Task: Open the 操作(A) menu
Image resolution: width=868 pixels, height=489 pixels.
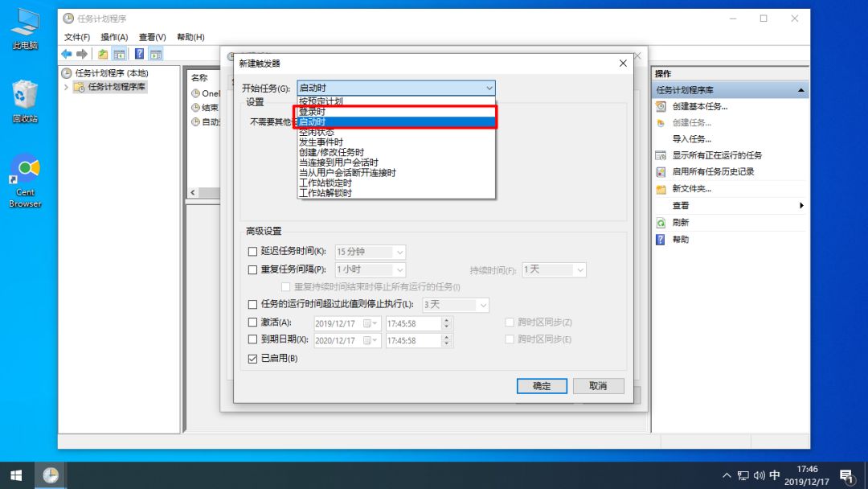Action: click(113, 36)
